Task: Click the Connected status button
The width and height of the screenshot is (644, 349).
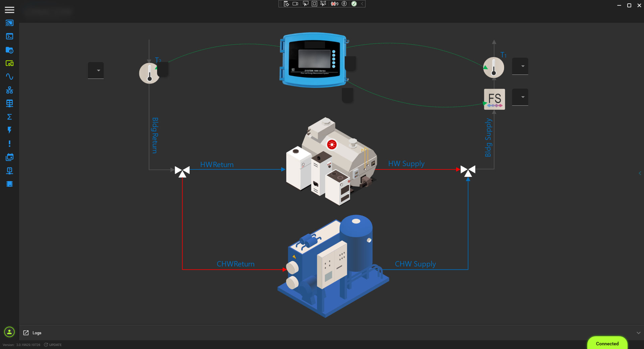Action: pos(607,344)
